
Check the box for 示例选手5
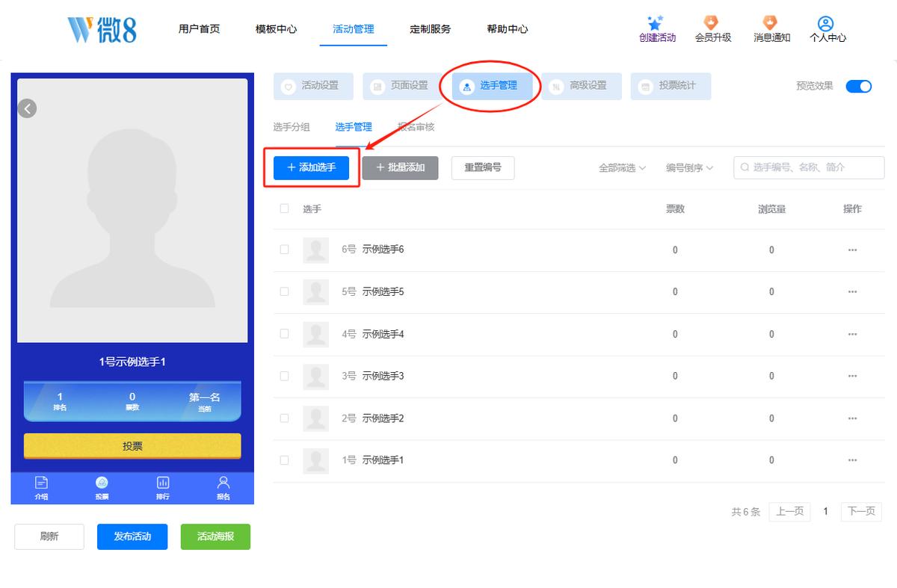click(284, 292)
